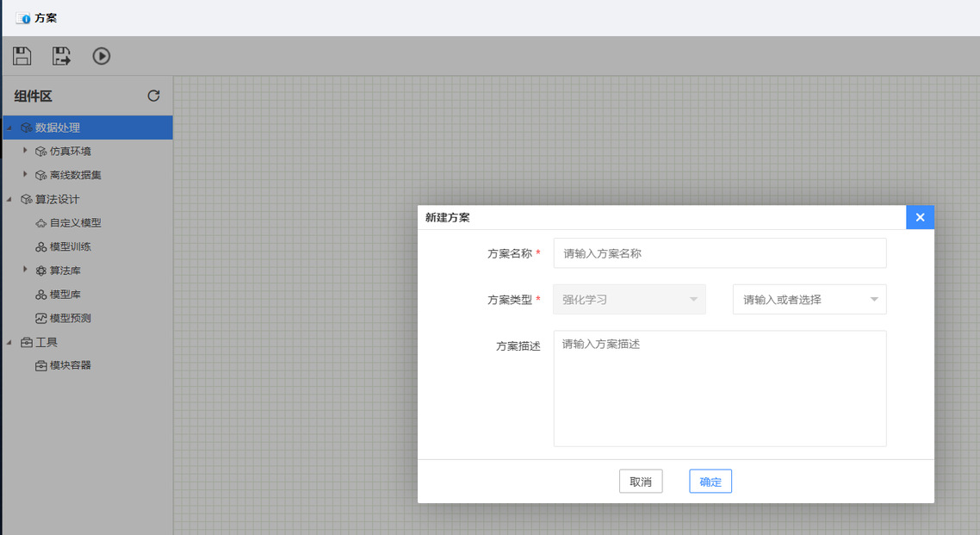Click the save-as export icon
This screenshot has width=980, height=535.
62,57
